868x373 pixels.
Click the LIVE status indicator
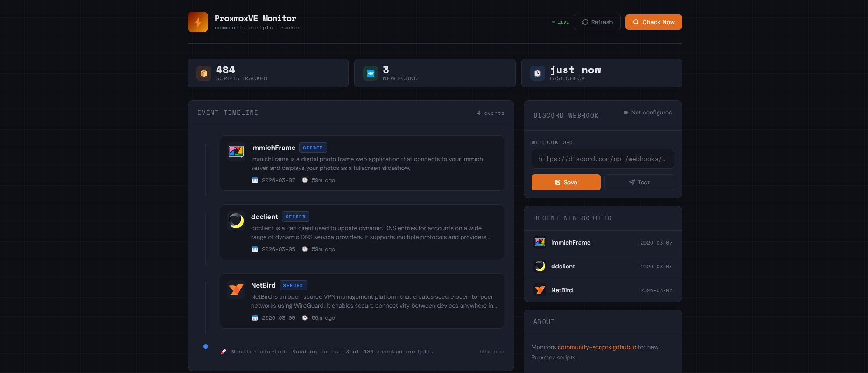point(560,22)
